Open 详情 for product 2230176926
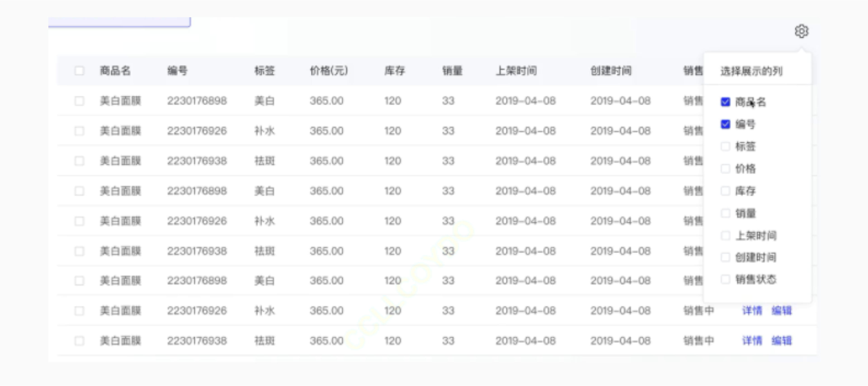 pyautogui.click(x=752, y=311)
